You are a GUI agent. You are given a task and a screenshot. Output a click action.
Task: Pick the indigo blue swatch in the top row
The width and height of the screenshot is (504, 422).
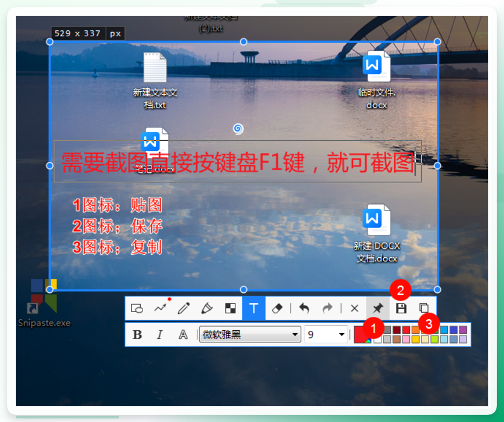454,330
